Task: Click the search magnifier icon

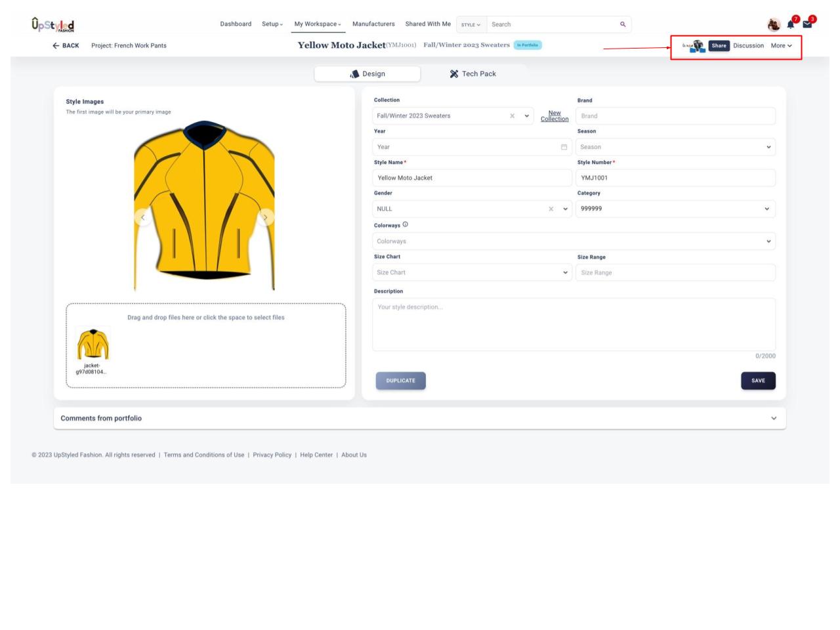Action: (x=623, y=24)
